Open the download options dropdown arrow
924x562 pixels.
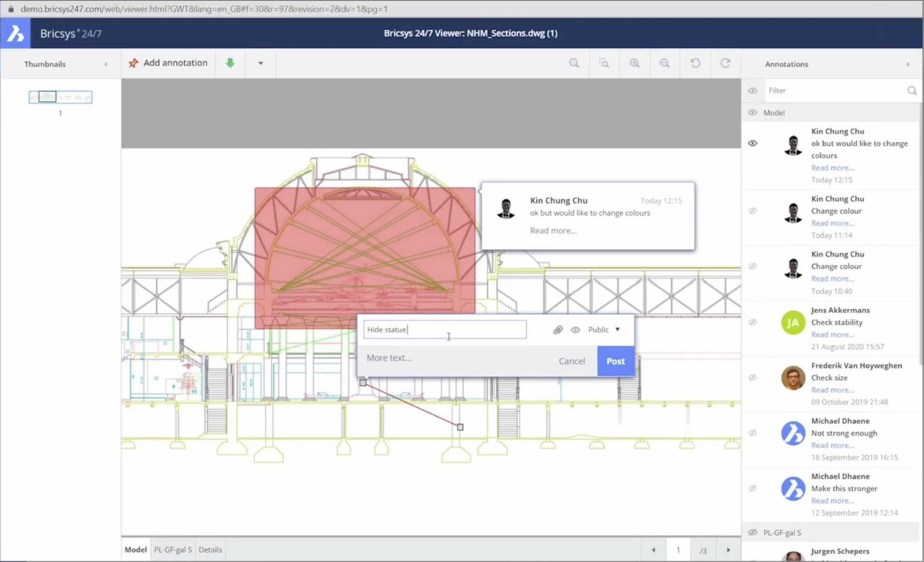click(x=260, y=63)
